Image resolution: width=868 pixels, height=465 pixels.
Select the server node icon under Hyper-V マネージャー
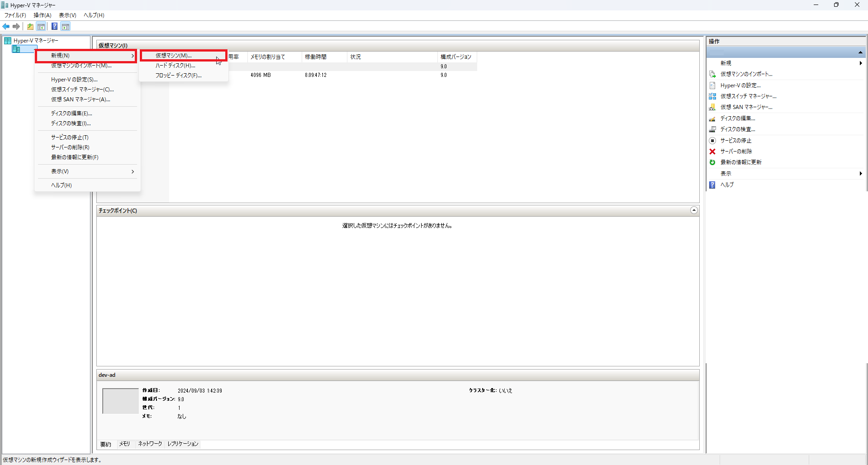coord(16,49)
